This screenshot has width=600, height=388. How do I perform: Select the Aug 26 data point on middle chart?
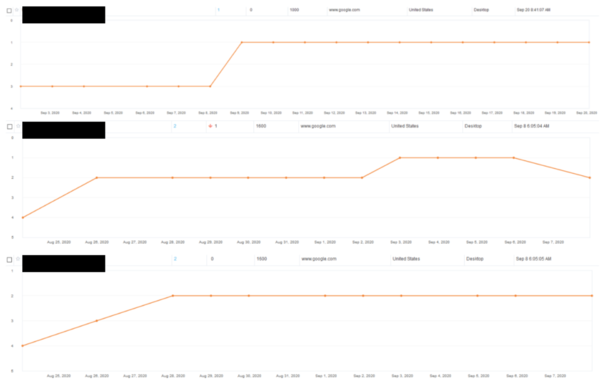coord(97,178)
